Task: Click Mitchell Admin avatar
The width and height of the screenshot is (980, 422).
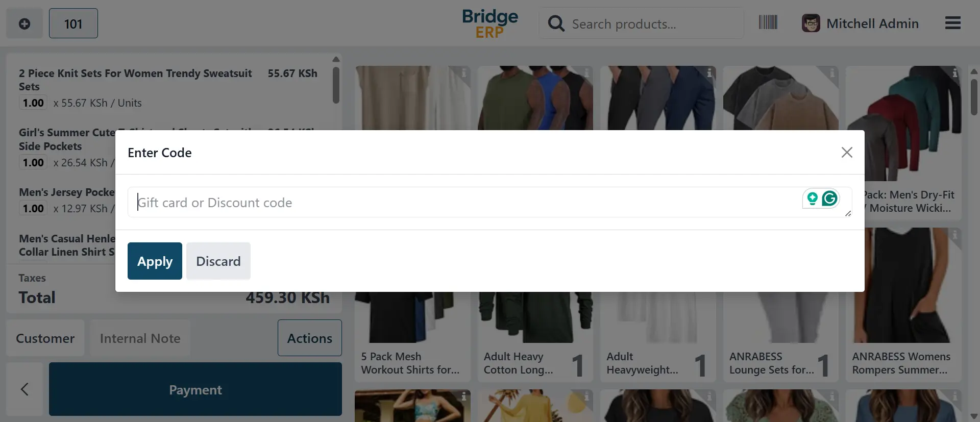Action: point(811,23)
